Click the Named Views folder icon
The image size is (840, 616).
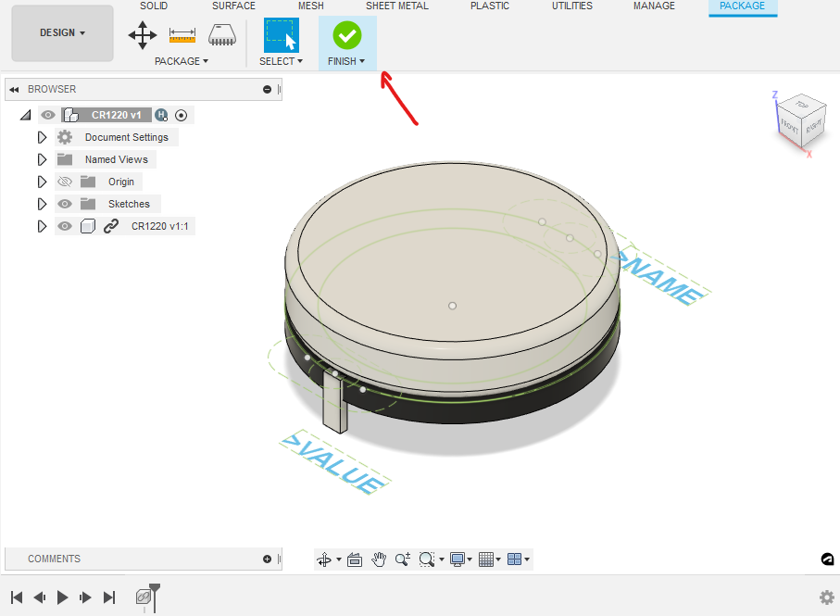coord(65,159)
